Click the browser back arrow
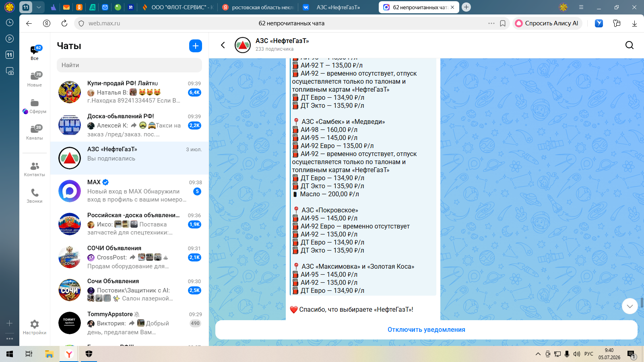Image resolution: width=644 pixels, height=362 pixels. (x=29, y=23)
